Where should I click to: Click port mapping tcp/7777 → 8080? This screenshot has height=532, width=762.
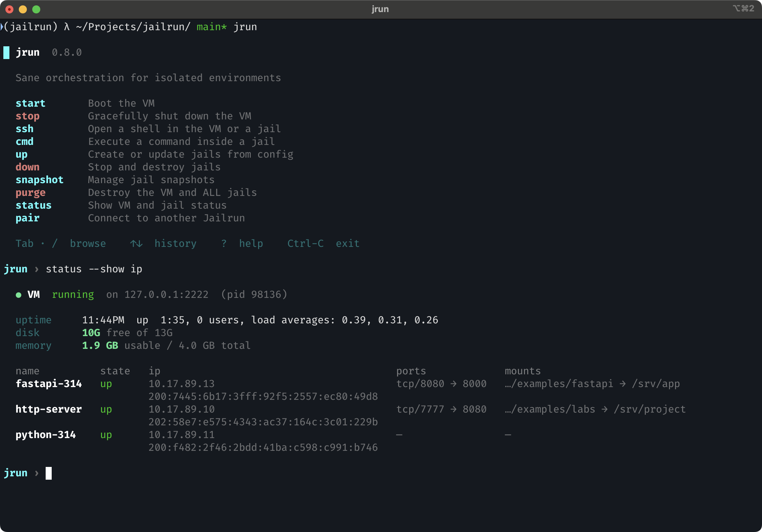coord(441,409)
